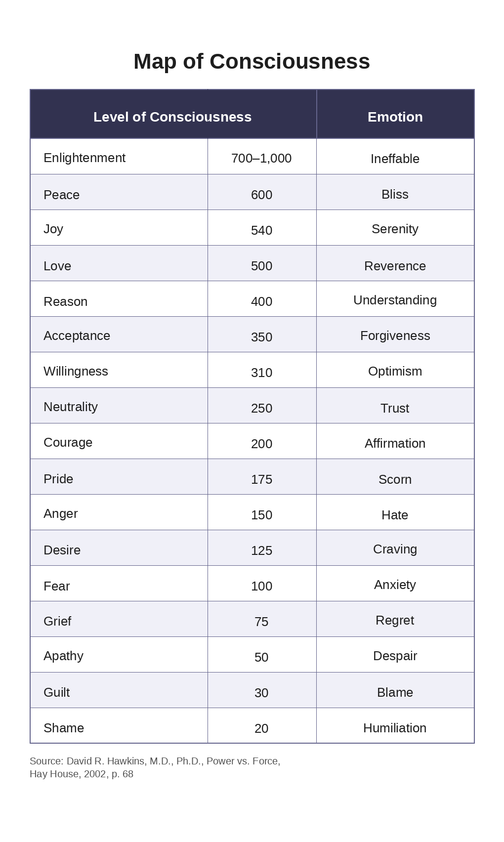Viewport: 504px width, 842px height.
Task: Select the Anger level cell
Action: (61, 514)
